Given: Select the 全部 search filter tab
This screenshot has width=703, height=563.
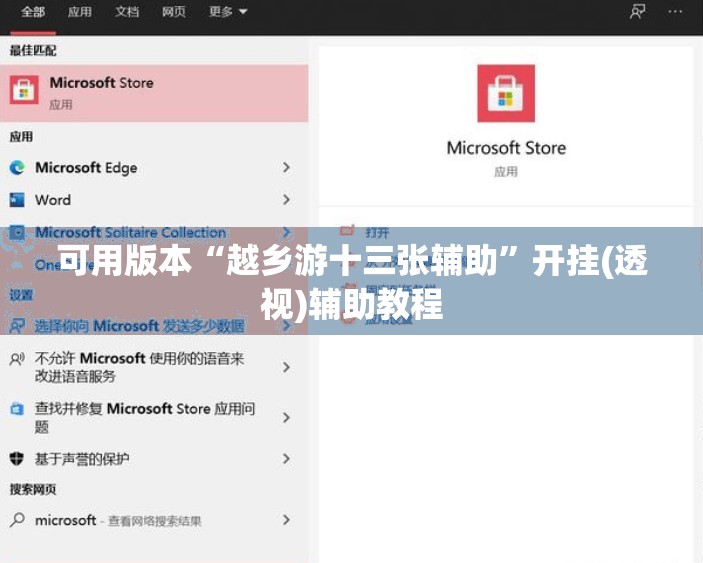Looking at the screenshot, I should click(33, 12).
